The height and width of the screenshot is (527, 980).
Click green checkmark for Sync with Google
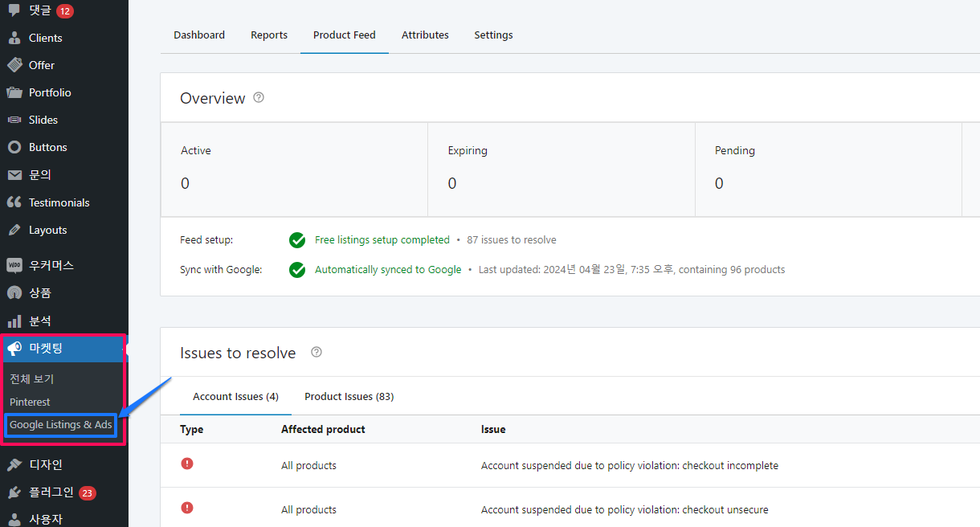point(297,270)
